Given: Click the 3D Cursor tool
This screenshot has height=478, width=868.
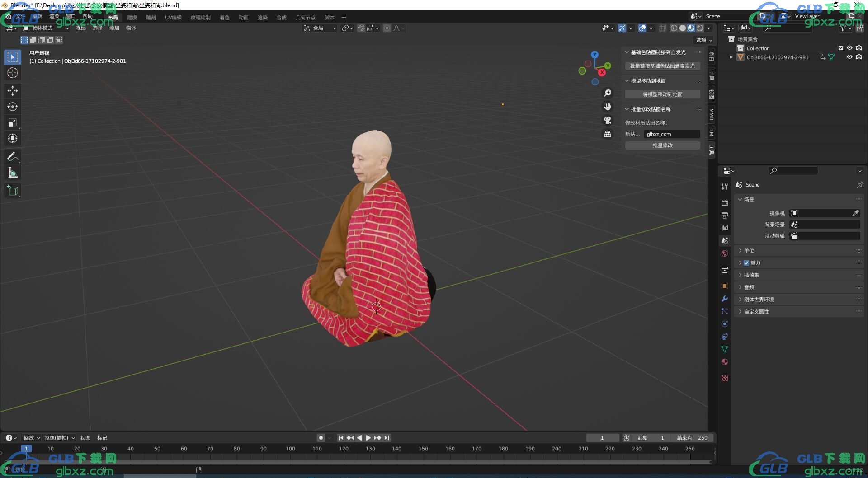Looking at the screenshot, I should pos(13,73).
